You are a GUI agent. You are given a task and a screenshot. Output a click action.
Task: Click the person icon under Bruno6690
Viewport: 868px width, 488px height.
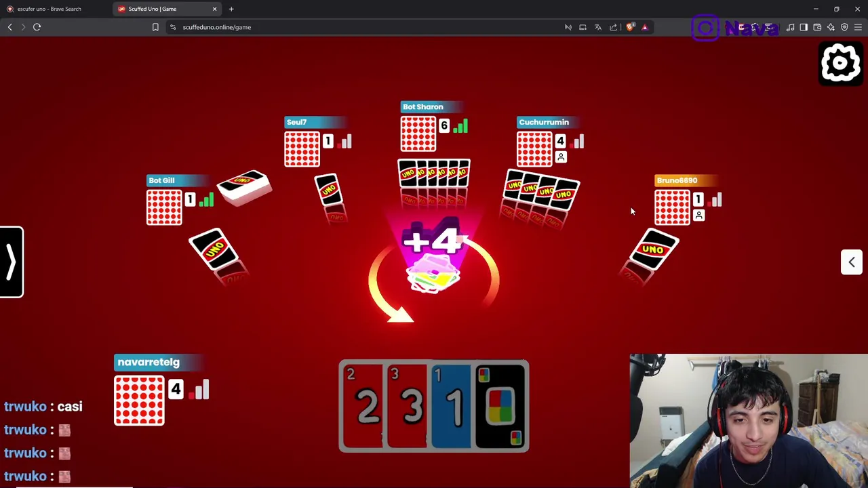click(698, 216)
